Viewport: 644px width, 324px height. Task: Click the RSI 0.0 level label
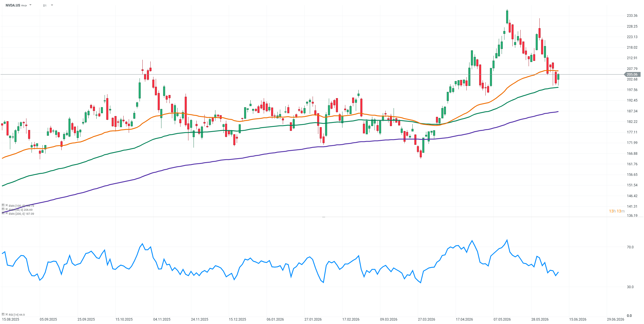point(629,316)
